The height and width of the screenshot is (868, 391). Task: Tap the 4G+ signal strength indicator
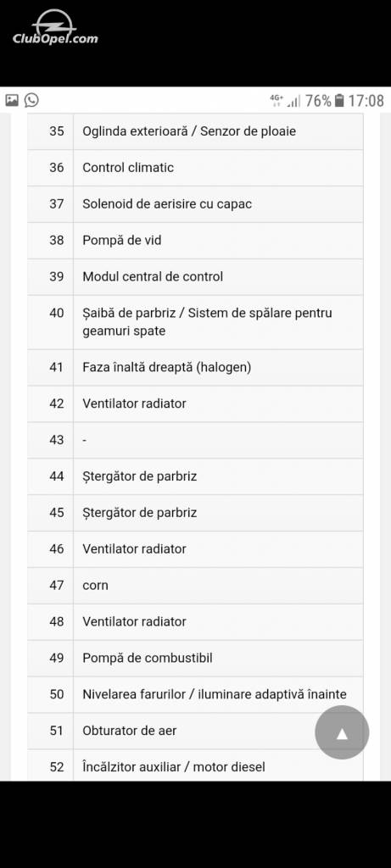click(x=285, y=100)
